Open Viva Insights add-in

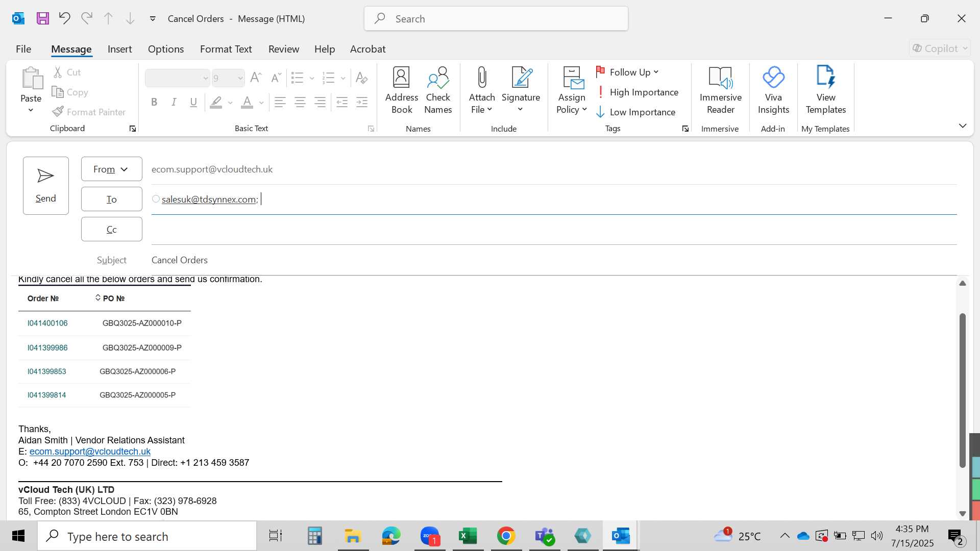point(773,91)
